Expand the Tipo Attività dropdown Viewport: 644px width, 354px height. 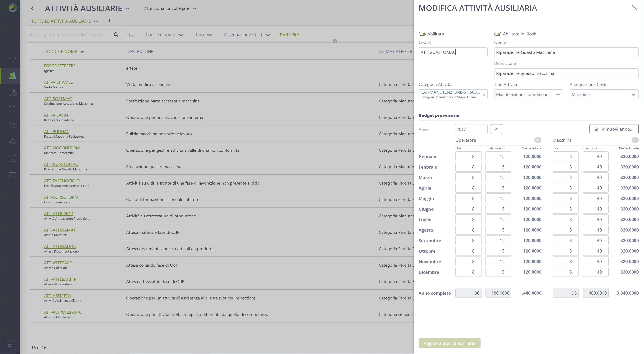click(x=529, y=94)
